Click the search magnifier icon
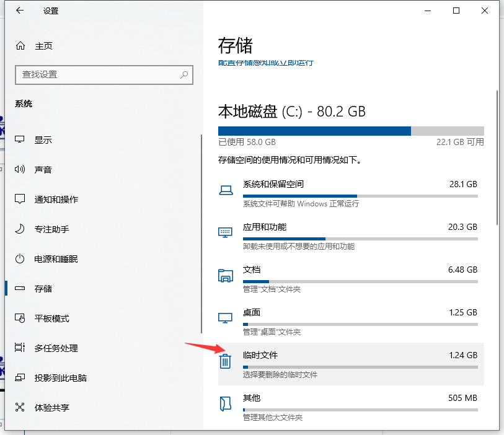The height and width of the screenshot is (435, 504). point(184,74)
